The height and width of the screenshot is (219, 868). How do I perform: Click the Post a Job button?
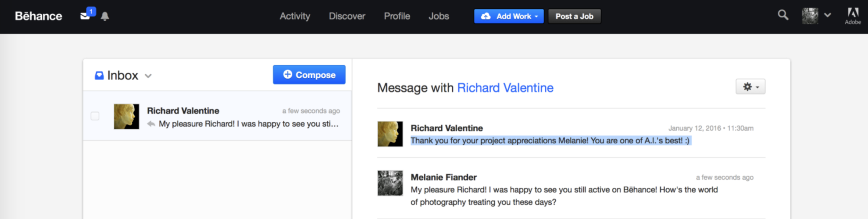pos(574,16)
